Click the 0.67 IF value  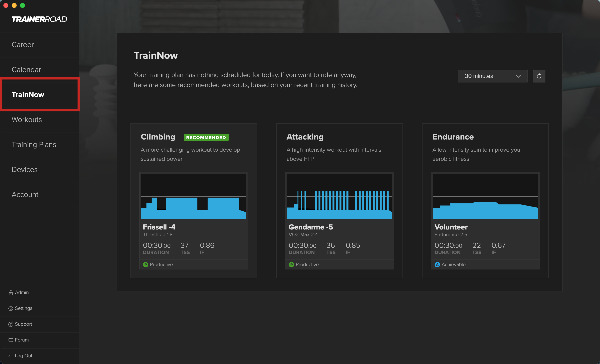(x=499, y=245)
